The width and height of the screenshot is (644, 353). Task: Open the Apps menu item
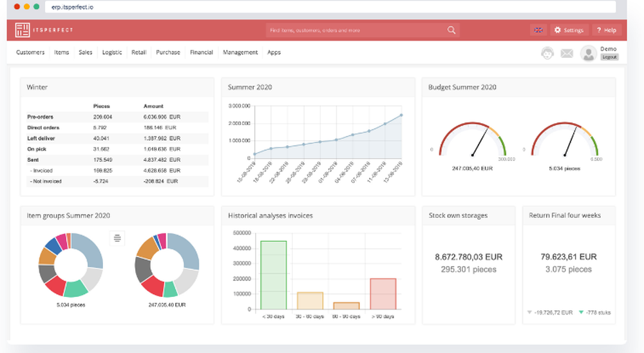[x=274, y=52]
